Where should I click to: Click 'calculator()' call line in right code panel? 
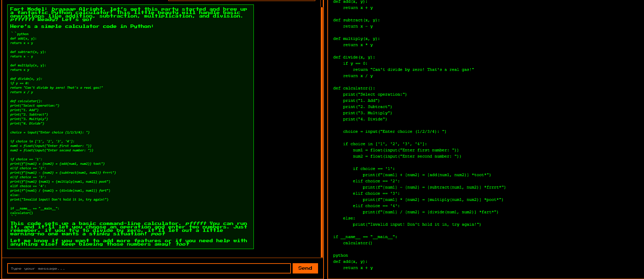[x=358, y=243]
